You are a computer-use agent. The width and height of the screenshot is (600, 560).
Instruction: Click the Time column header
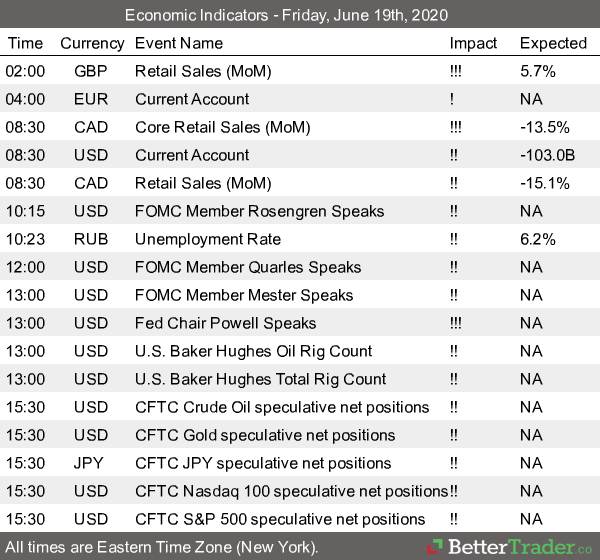click(x=26, y=43)
